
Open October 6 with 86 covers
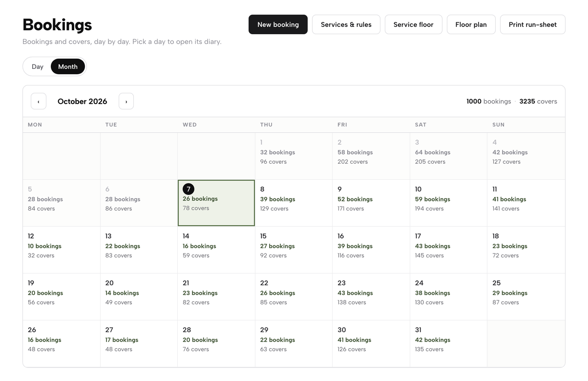click(x=139, y=203)
